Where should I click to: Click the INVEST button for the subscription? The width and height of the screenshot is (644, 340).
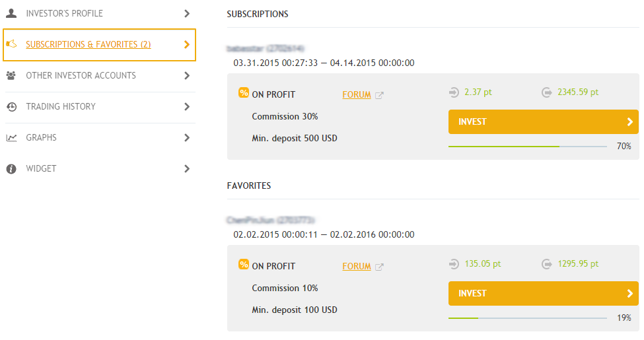click(x=544, y=121)
